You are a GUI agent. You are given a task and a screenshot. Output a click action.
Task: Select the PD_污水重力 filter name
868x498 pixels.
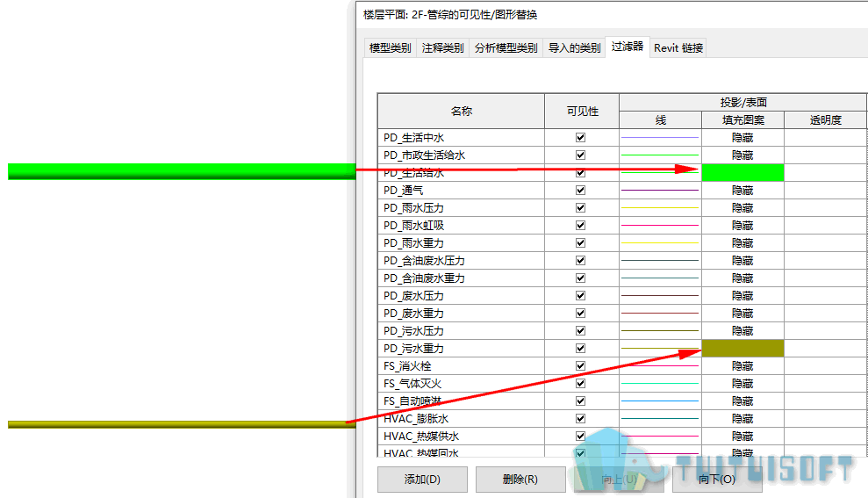coord(413,349)
